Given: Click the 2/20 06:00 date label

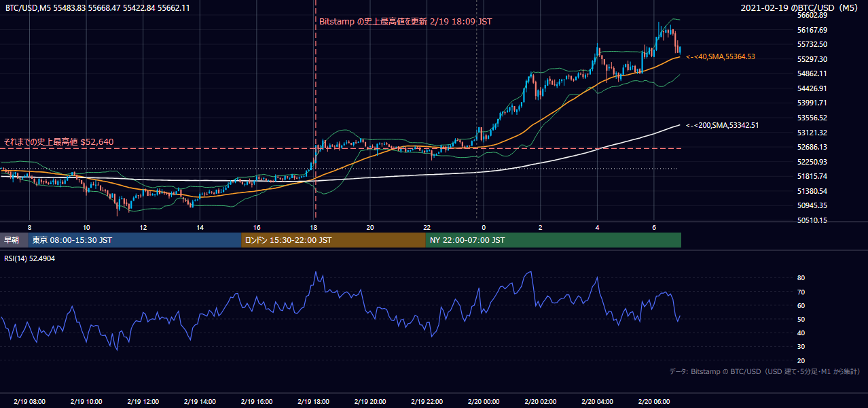Looking at the screenshot, I should (654, 402).
